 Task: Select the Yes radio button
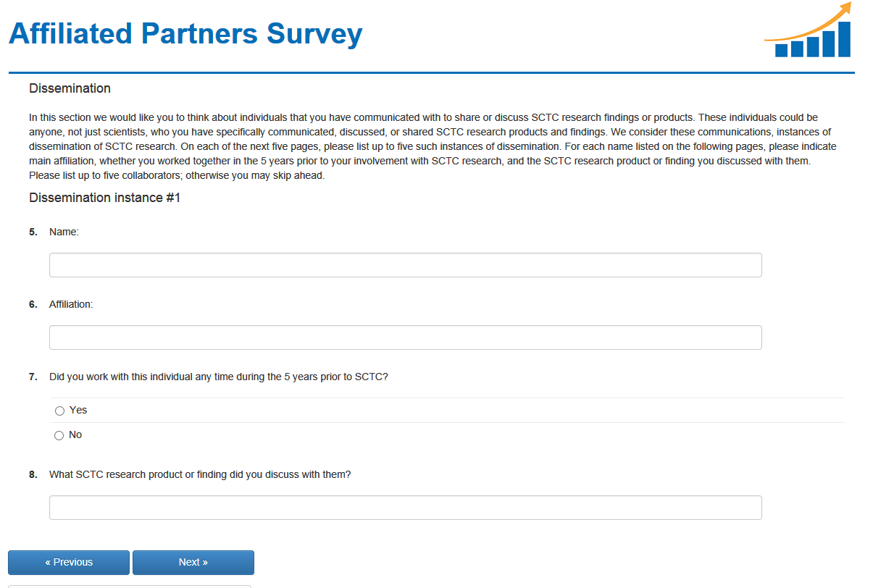tap(59, 411)
